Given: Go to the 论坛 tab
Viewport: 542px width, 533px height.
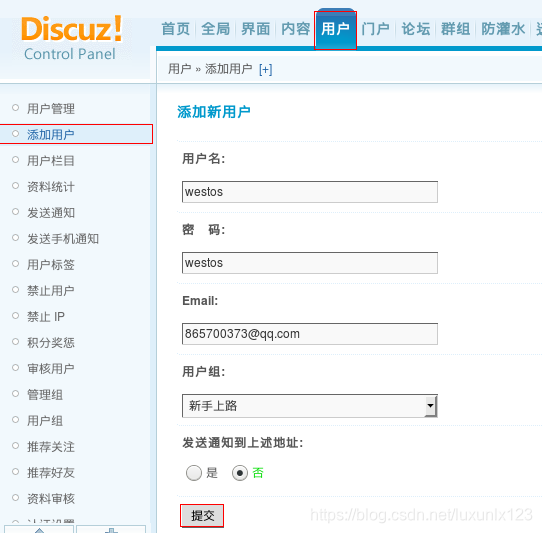Looking at the screenshot, I should tap(415, 29).
